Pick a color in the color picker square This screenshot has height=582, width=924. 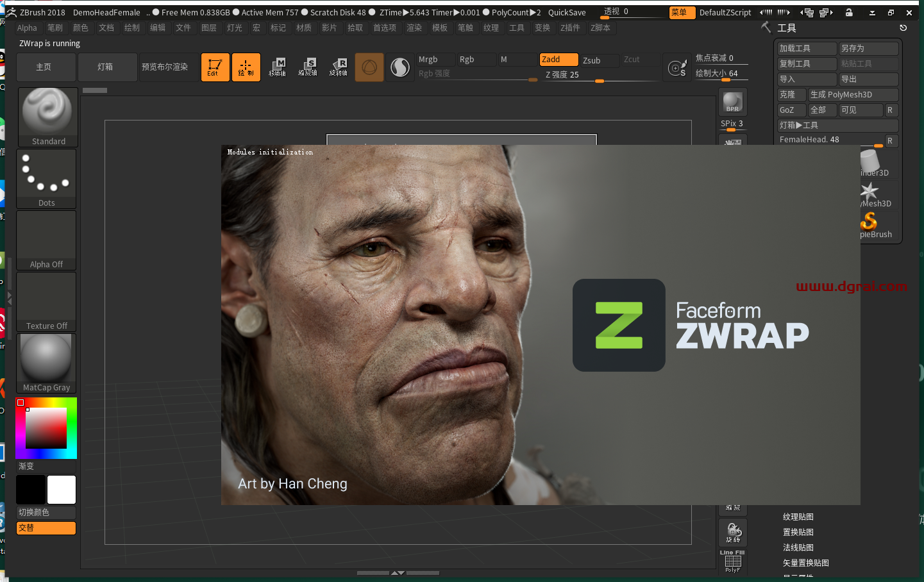46,428
